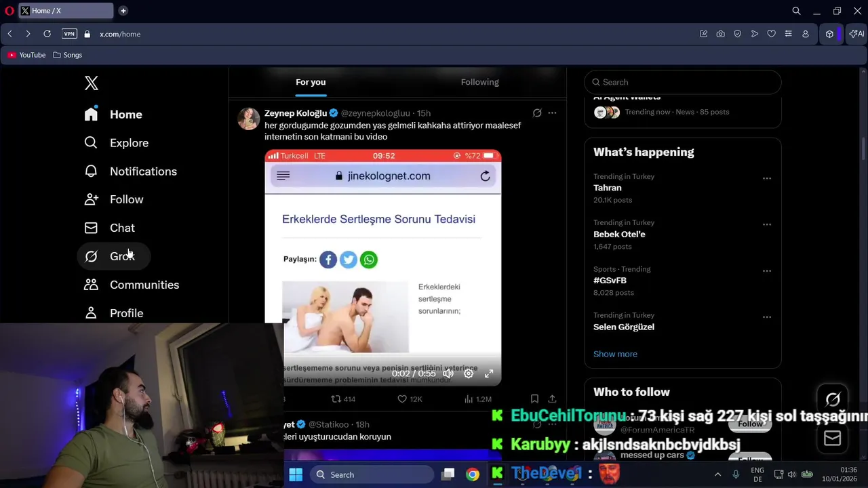The height and width of the screenshot is (488, 868).
Task: Open the Follow page in the sidebar
Action: click(113, 199)
